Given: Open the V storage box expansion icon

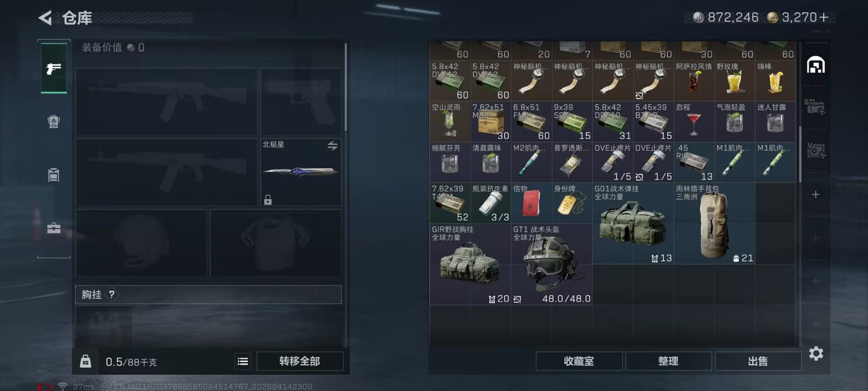Looking at the screenshot, I should click(x=816, y=150).
